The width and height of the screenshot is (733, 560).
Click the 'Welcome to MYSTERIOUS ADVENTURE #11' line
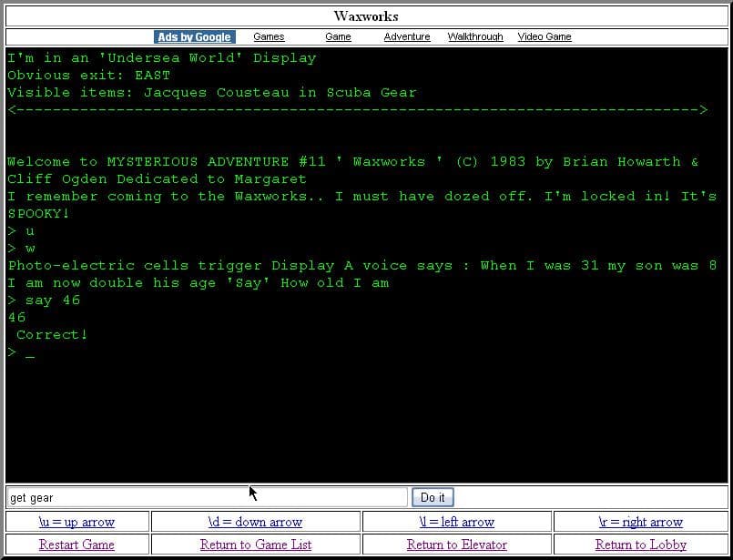coord(353,162)
